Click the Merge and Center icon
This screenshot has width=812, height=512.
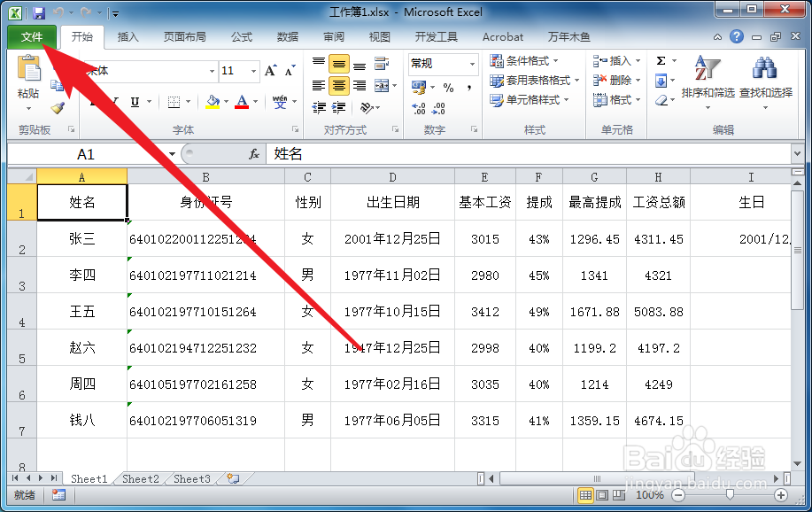pyautogui.click(x=382, y=86)
